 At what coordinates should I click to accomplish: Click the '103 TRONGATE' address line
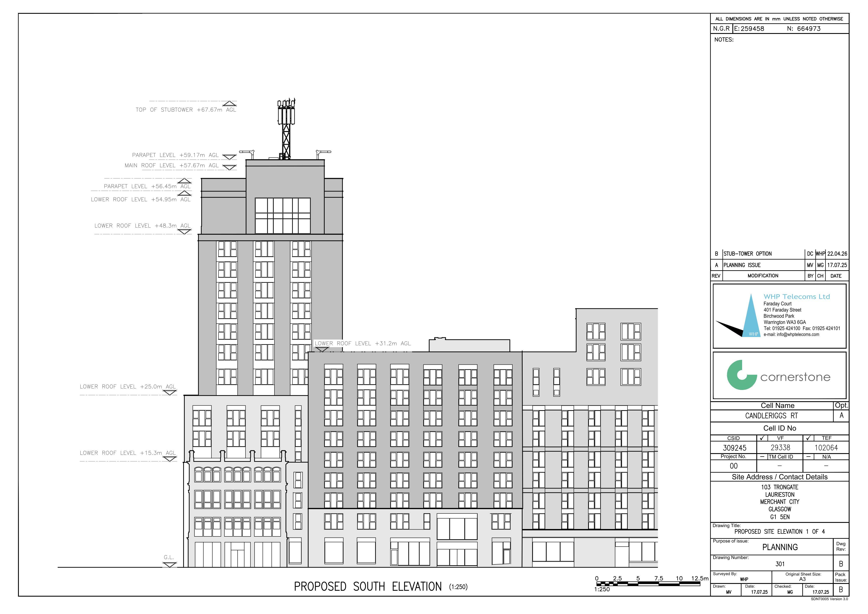780,487
